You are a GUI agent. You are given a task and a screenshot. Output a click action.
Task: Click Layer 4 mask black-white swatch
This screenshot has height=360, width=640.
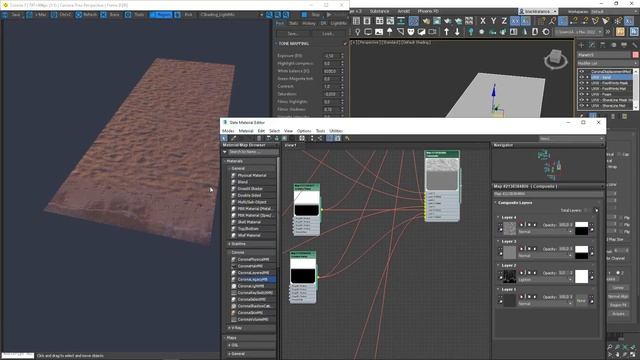coord(581,228)
